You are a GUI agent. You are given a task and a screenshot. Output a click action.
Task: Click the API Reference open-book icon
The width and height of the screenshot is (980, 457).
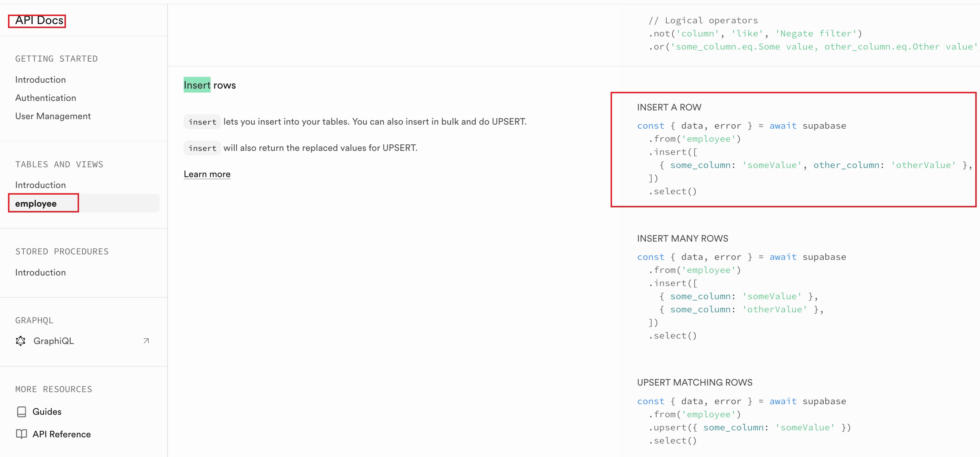22,434
